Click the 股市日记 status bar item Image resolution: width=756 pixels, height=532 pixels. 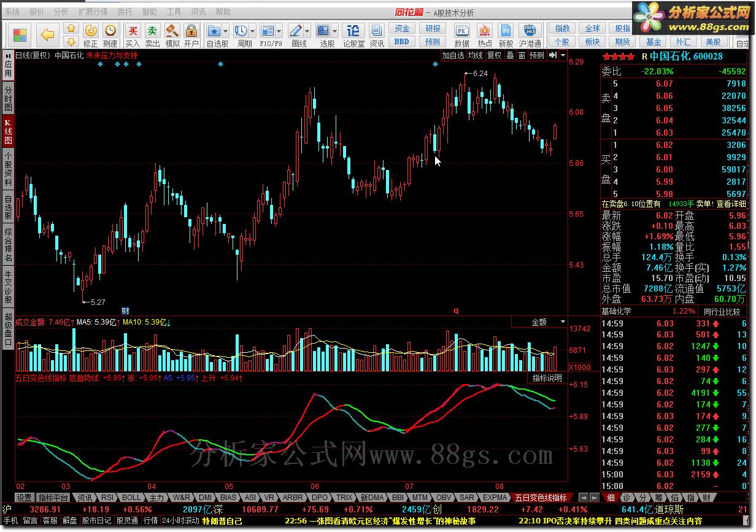coord(97,520)
